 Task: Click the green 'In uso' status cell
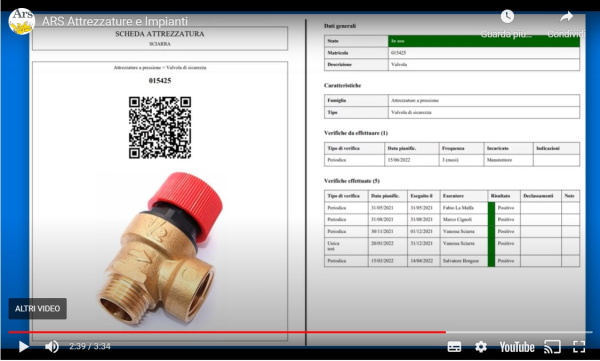click(x=484, y=41)
